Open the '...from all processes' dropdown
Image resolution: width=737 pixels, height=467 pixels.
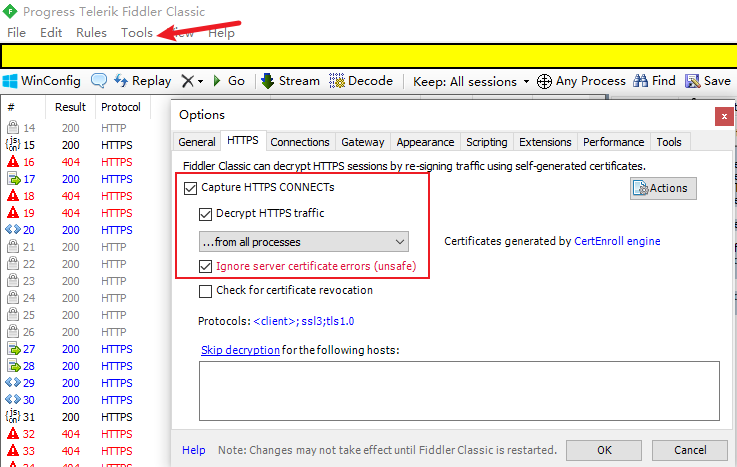(303, 241)
